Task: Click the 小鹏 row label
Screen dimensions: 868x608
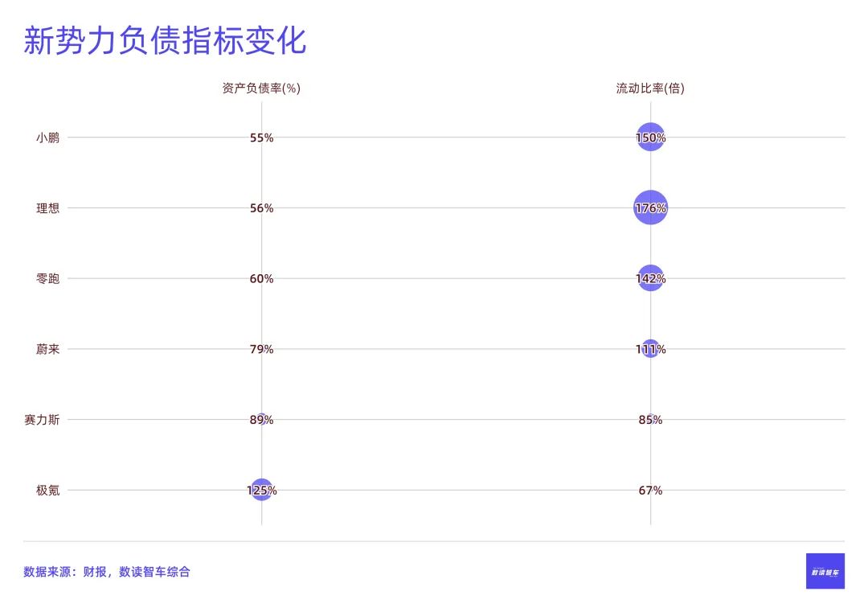Action: tap(47, 138)
